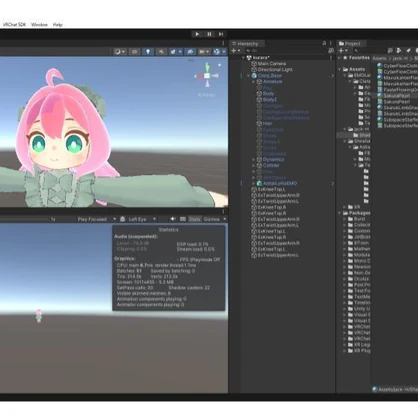Viewport: 418px width, 418px height.
Task: Click the teal prefab icon of AstralLolitaEMO
Action: (x=259, y=183)
